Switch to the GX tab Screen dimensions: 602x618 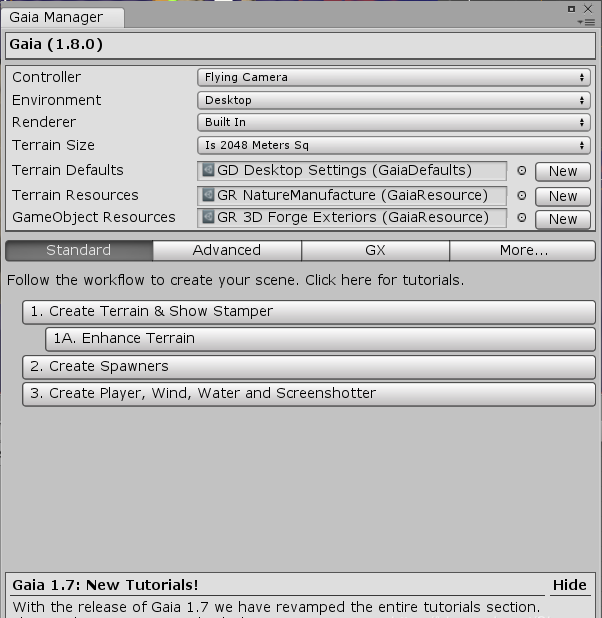click(375, 250)
